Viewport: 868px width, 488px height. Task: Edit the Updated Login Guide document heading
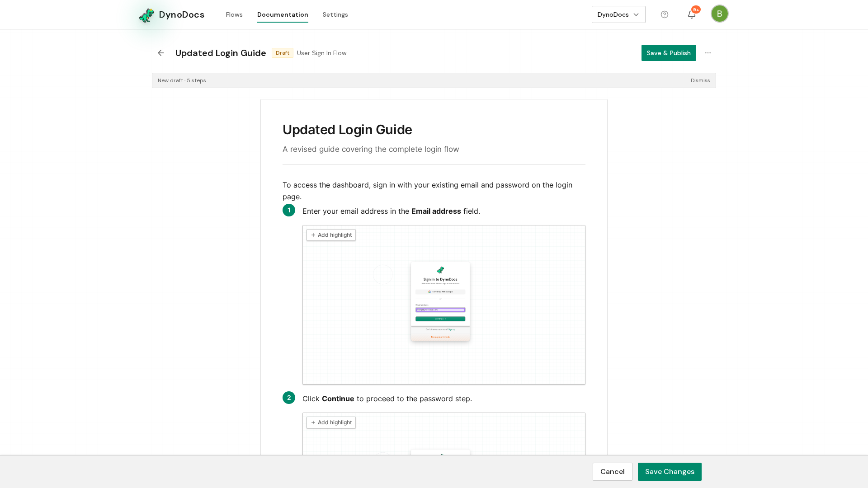[x=347, y=130]
